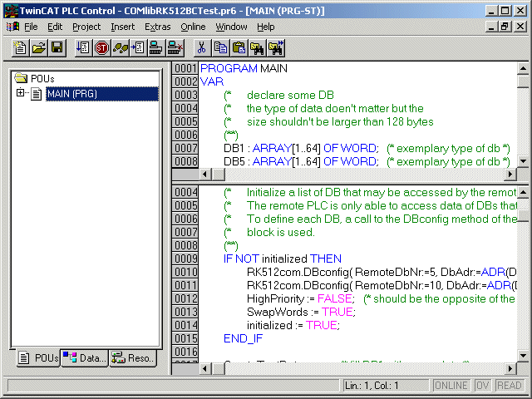Click the HighPriority := FALSE line

381,298
